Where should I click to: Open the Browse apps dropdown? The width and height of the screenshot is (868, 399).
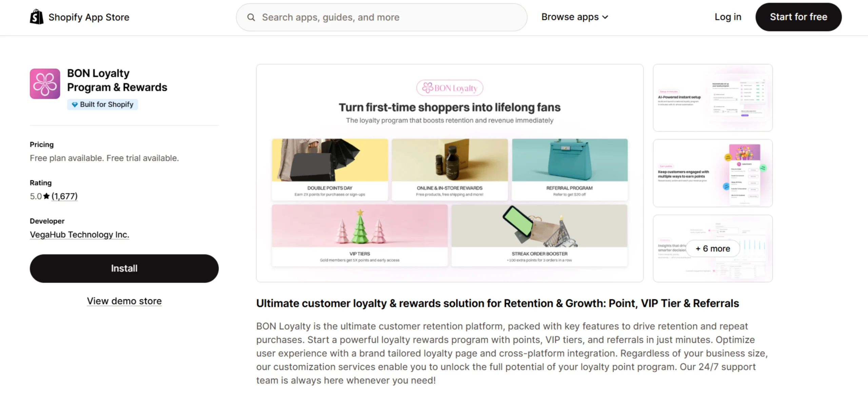tap(570, 17)
